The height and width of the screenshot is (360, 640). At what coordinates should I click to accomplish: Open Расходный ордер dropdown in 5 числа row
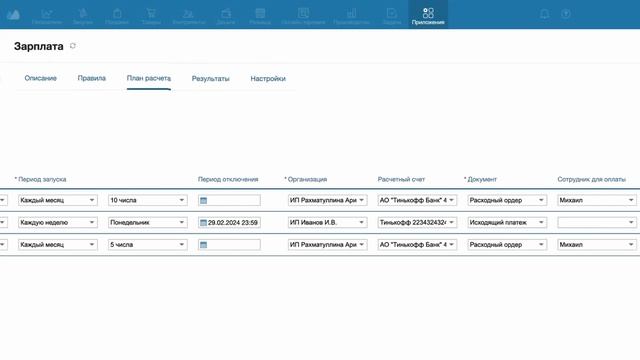[507, 244]
